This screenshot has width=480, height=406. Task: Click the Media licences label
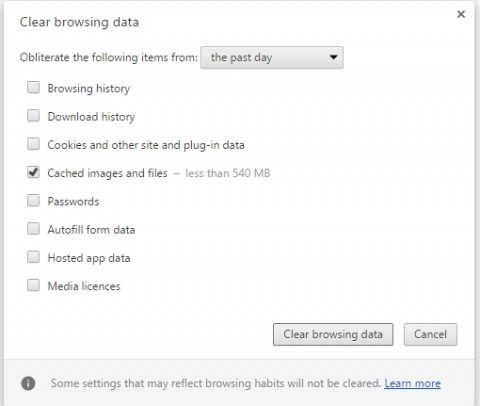click(84, 286)
